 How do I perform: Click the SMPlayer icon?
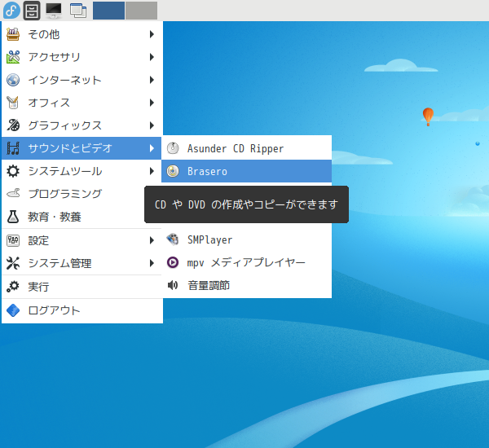(173, 239)
